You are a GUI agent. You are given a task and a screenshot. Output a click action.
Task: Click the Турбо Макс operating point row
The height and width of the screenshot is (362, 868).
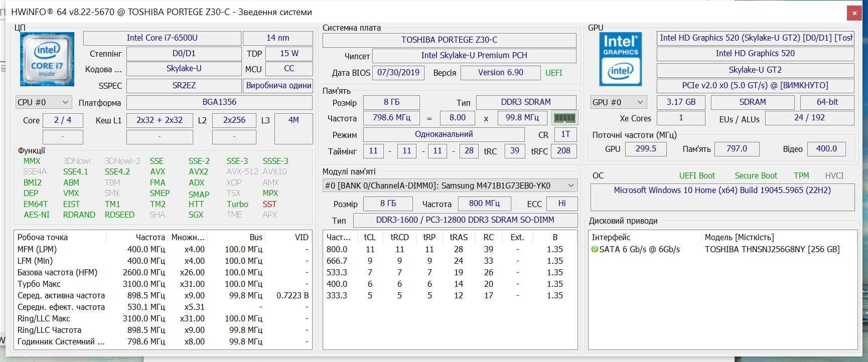pyautogui.click(x=163, y=284)
